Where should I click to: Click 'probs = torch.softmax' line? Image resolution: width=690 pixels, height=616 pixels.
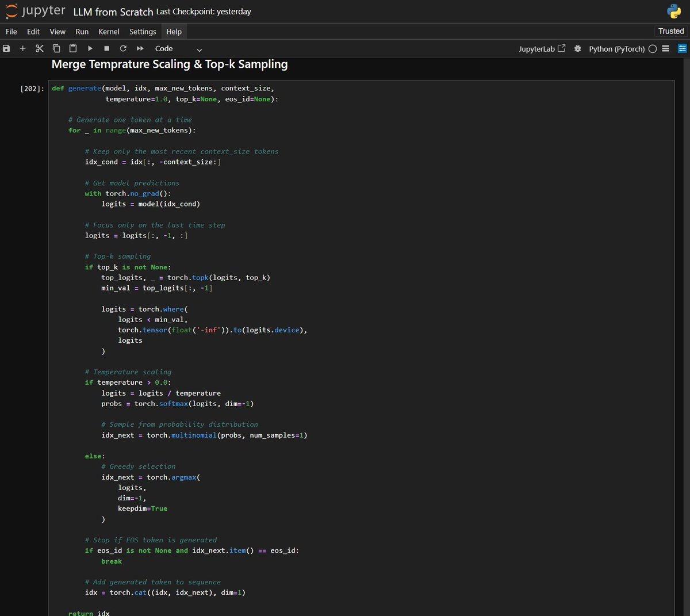coord(178,404)
